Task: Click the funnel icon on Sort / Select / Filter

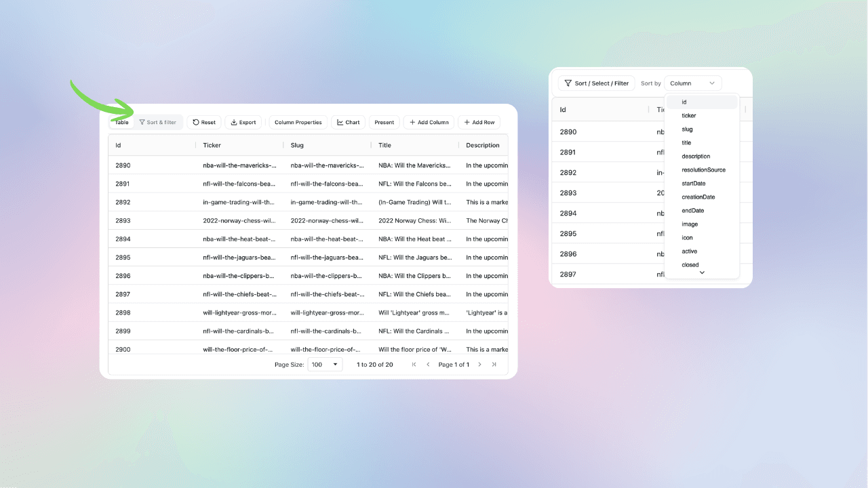Action: pos(568,83)
